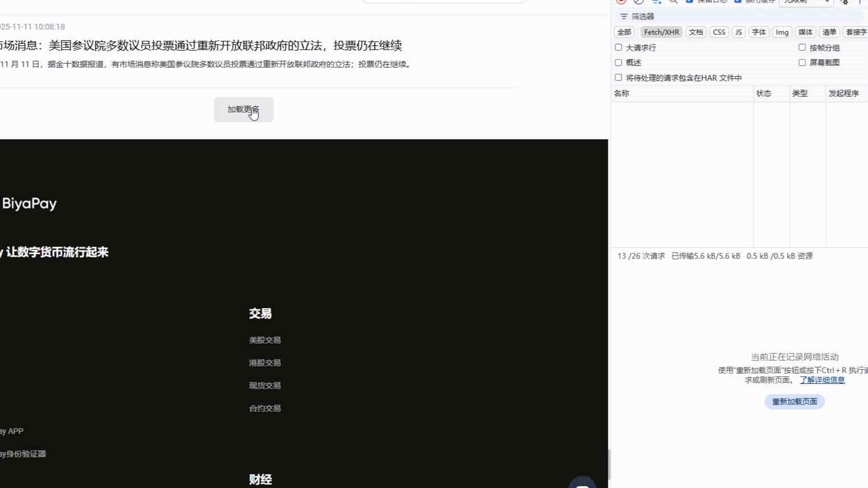Click the news headline about 美国参议院
868x488 pixels.
pyautogui.click(x=201, y=46)
